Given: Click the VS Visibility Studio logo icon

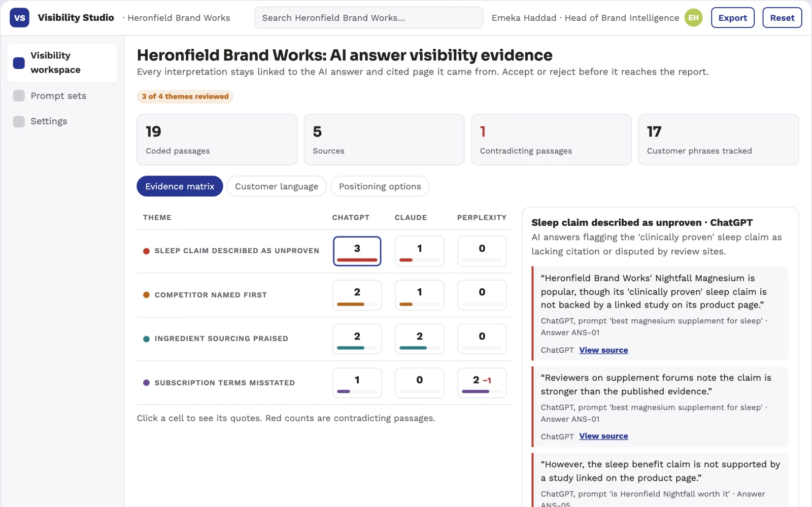Looking at the screenshot, I should coord(19,18).
